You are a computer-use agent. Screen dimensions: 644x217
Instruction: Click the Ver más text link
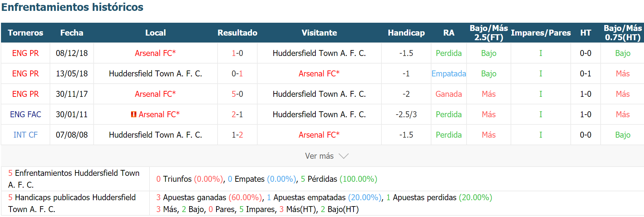pyautogui.click(x=319, y=156)
